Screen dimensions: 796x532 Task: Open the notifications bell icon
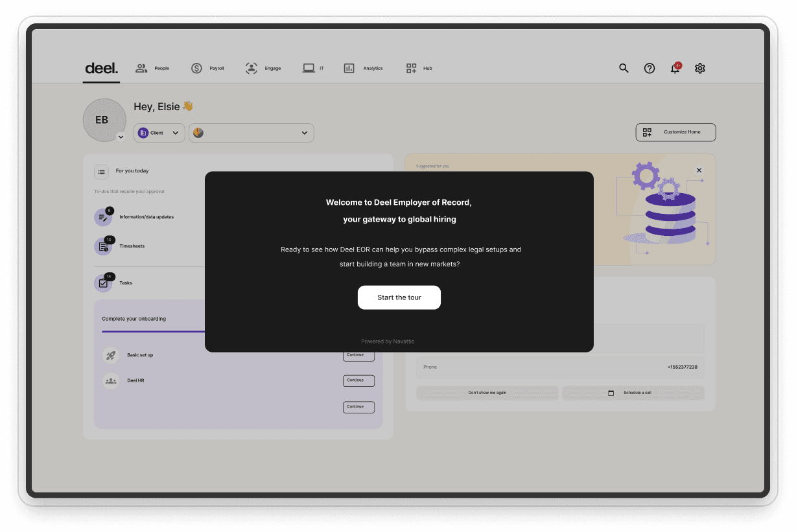click(675, 68)
